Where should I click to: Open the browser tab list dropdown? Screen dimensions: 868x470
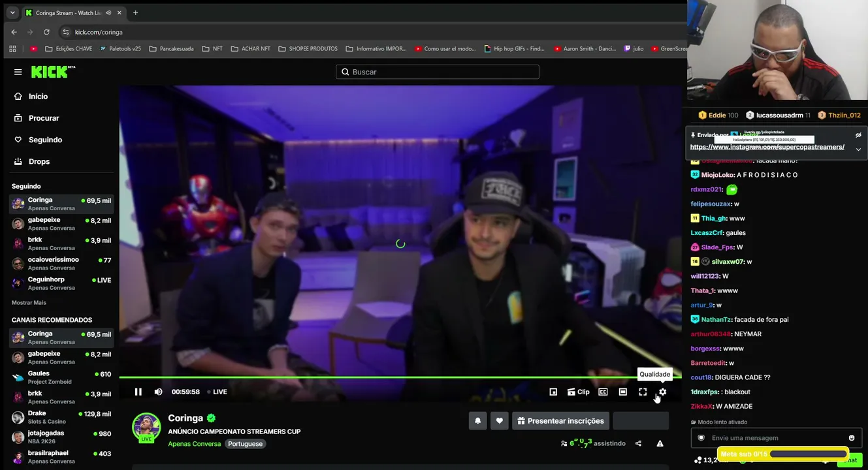tap(12, 12)
